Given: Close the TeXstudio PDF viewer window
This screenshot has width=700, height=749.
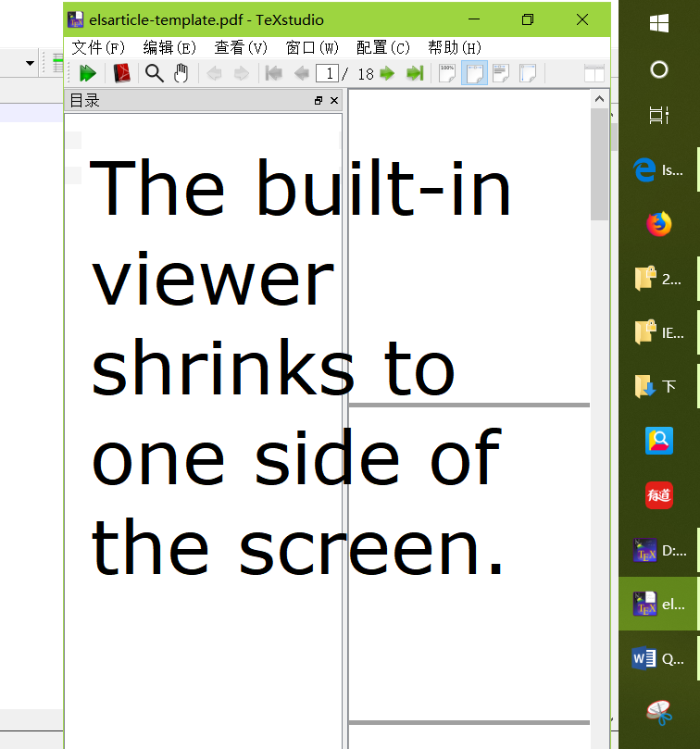Looking at the screenshot, I should click(x=582, y=19).
